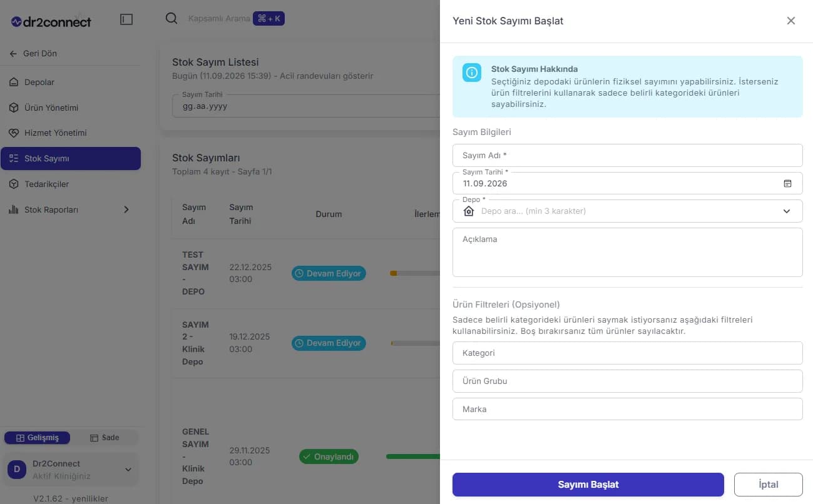Click the Tedarikçiler package icon

pyautogui.click(x=14, y=184)
